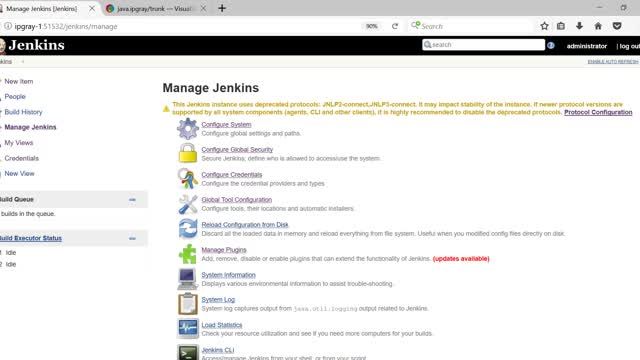This screenshot has width=640, height=360.
Task: Open the System Log link
Action: (x=218, y=300)
